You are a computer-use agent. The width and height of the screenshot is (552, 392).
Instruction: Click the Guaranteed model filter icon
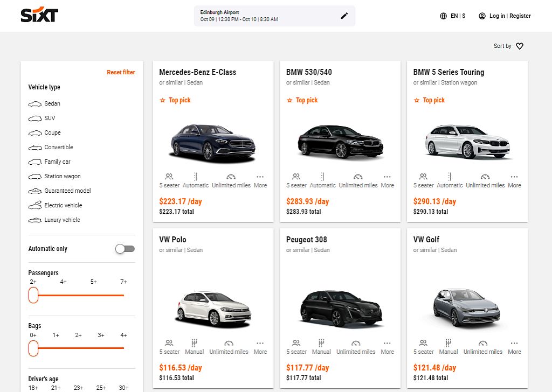click(36, 191)
